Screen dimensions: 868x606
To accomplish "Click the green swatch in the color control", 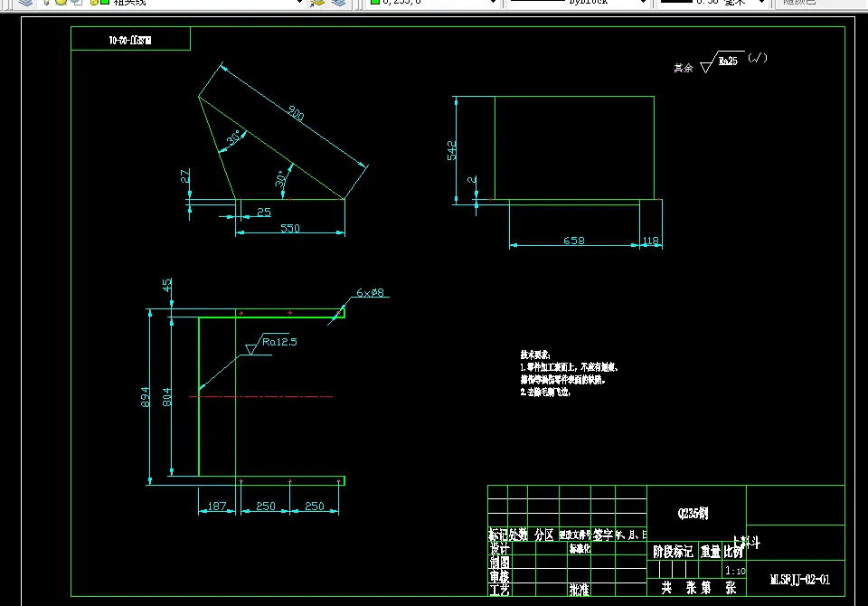I will pyautogui.click(x=374, y=2).
